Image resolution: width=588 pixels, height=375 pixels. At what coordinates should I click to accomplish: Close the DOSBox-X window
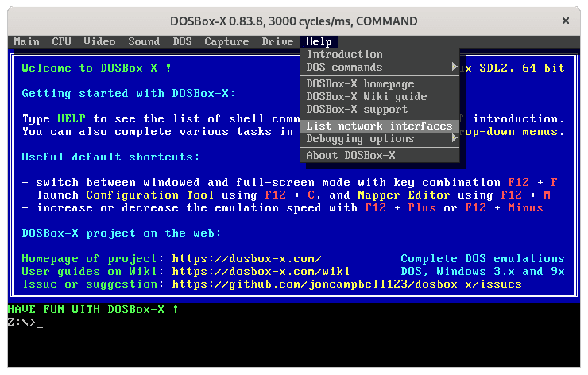[x=566, y=21]
